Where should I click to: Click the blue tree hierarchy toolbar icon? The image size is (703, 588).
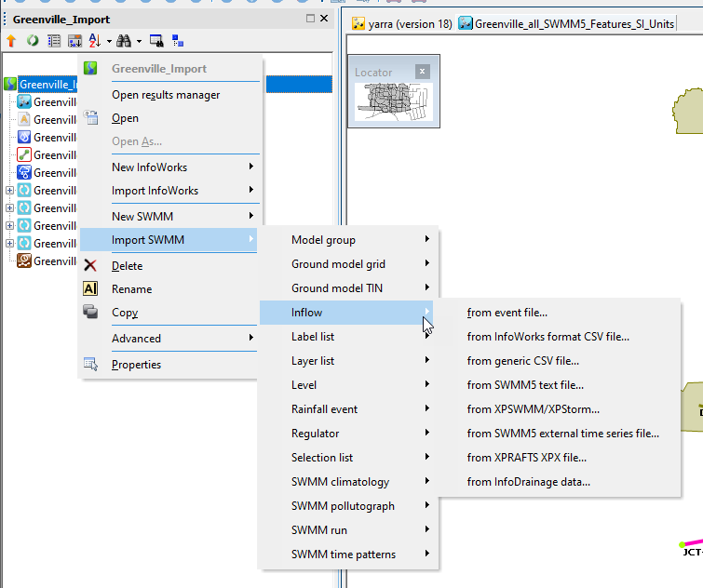click(178, 41)
